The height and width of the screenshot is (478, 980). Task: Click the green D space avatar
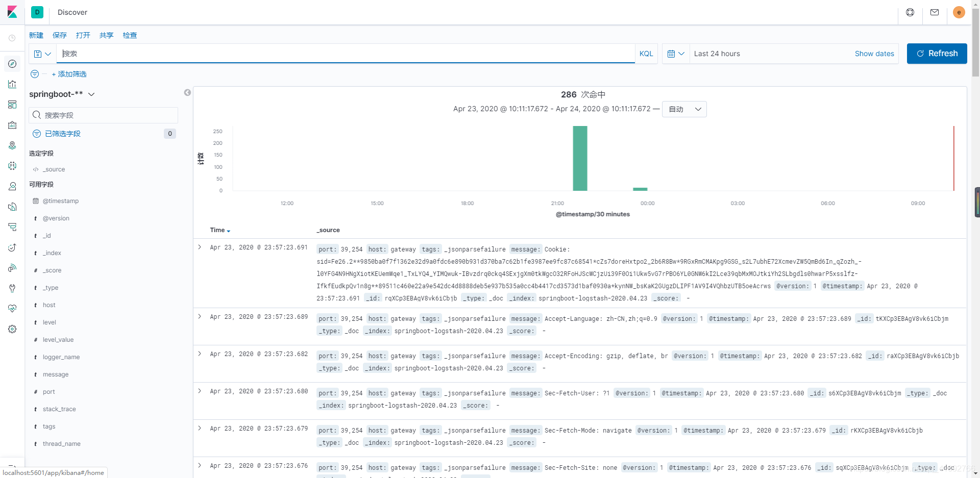[37, 12]
